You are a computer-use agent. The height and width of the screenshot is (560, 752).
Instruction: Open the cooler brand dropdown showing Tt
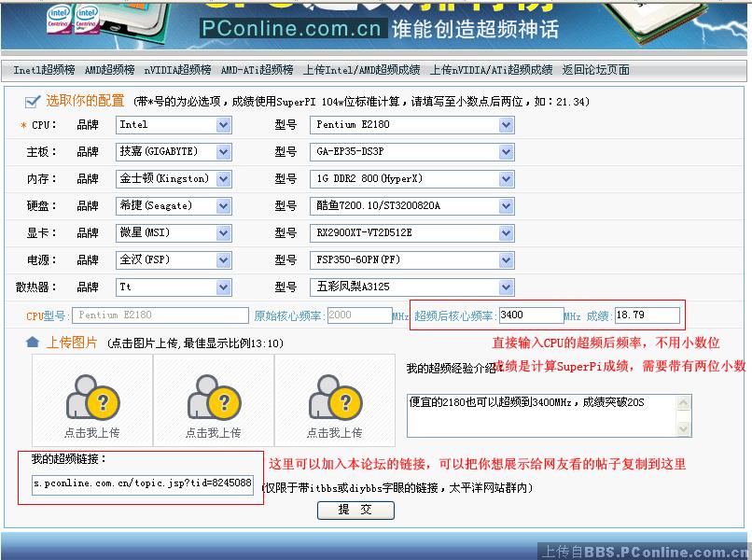coord(174,287)
